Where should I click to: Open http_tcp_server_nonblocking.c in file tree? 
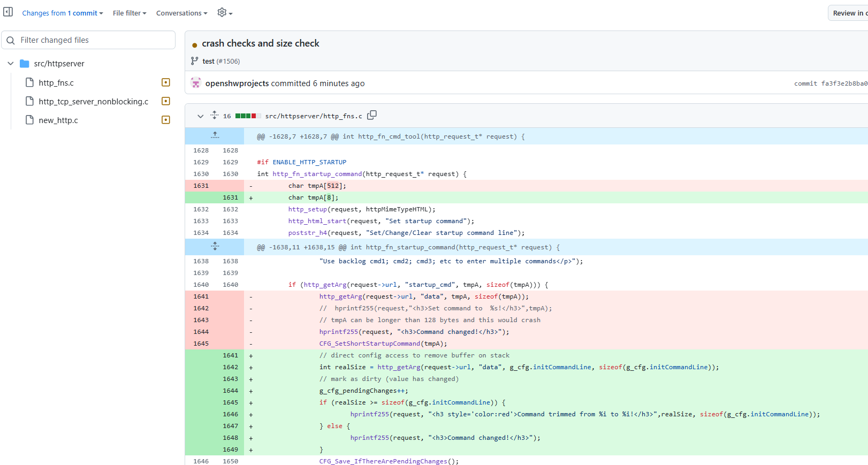[x=94, y=102]
